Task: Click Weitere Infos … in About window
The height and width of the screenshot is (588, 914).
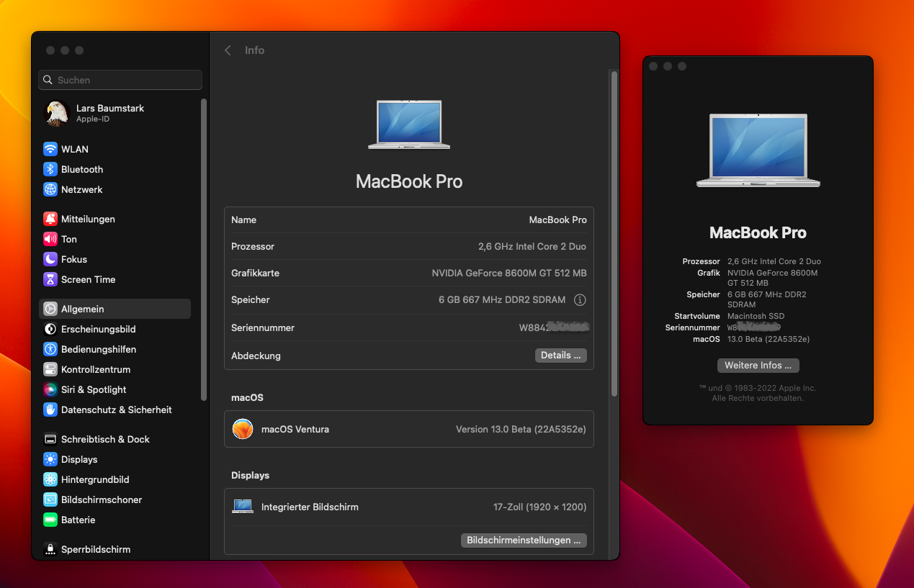Action: pos(758,366)
